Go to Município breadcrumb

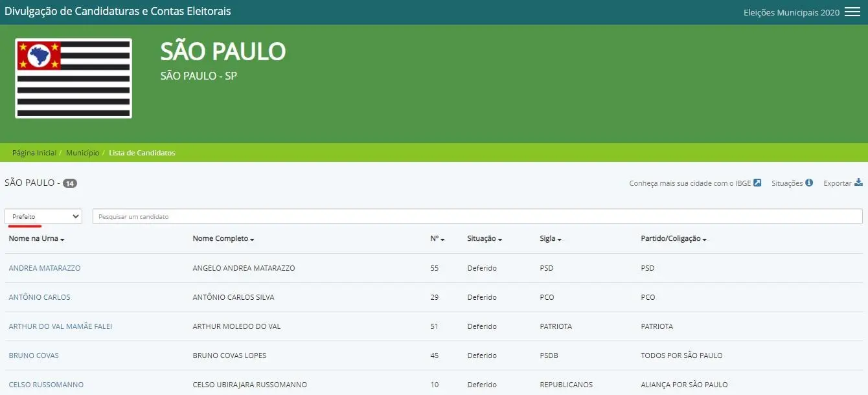coord(82,153)
